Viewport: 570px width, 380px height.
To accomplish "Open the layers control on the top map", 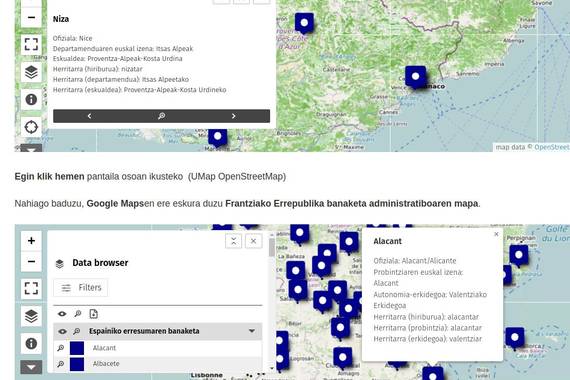I will (x=31, y=72).
